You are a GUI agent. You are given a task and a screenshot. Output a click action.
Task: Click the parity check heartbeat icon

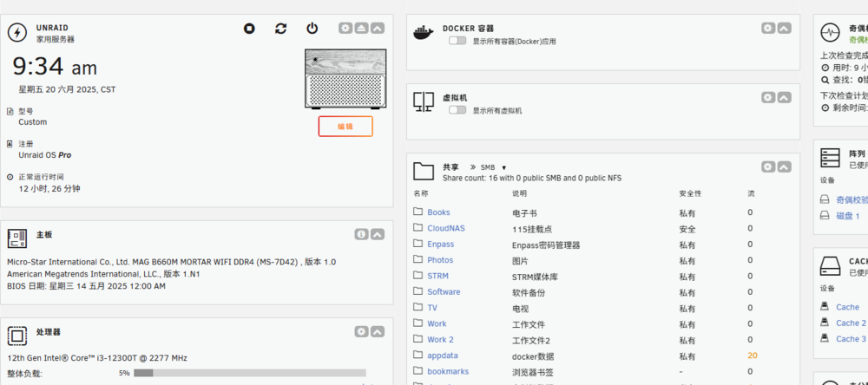[830, 32]
